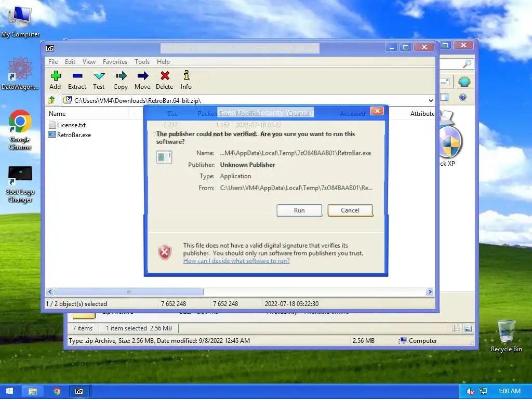Click the scrollbar right arrow

point(430,292)
